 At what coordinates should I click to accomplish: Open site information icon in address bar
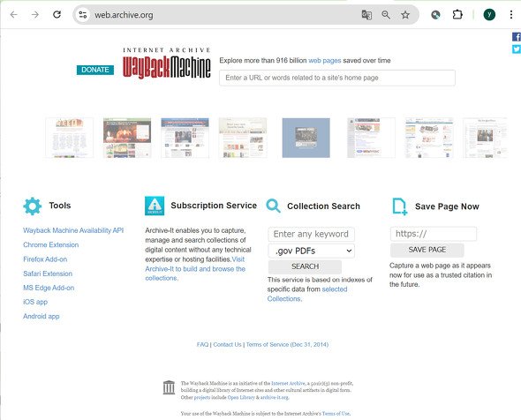[x=83, y=15]
